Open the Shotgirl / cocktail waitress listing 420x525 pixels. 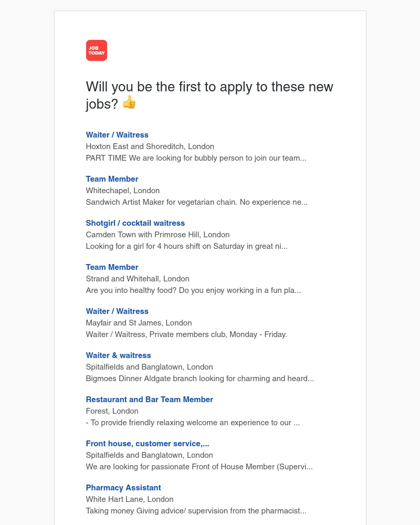135,223
